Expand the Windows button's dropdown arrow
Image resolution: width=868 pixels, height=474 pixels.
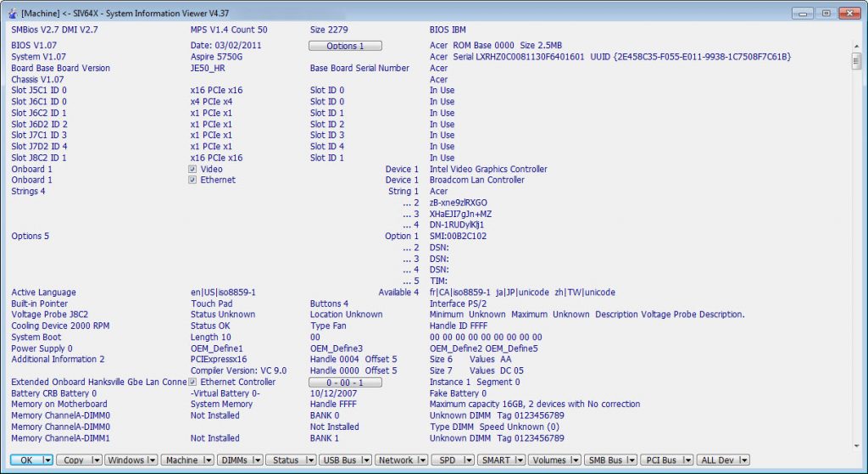point(153,460)
